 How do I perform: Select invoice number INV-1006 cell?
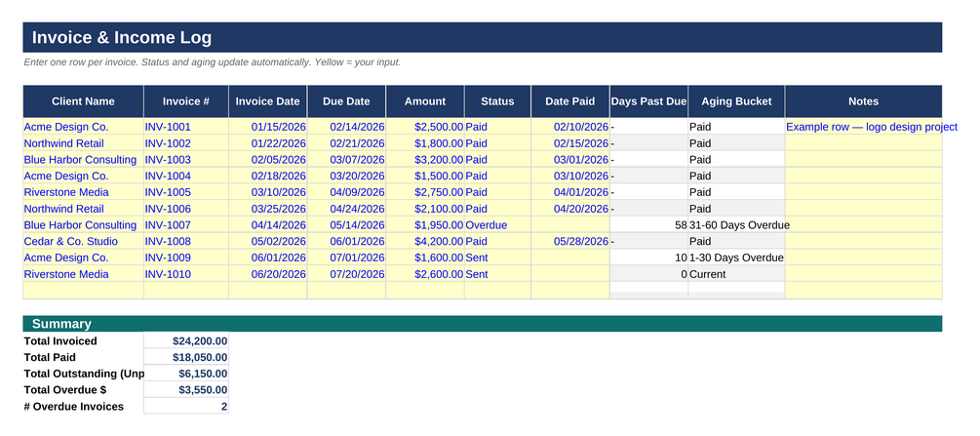coord(185,209)
